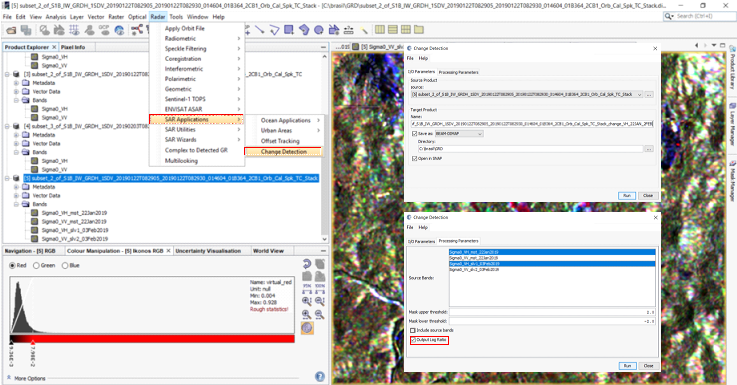This screenshot has width=737, height=385.
Task: Click the zoom in vertical histogram icon
Action: tap(307, 301)
